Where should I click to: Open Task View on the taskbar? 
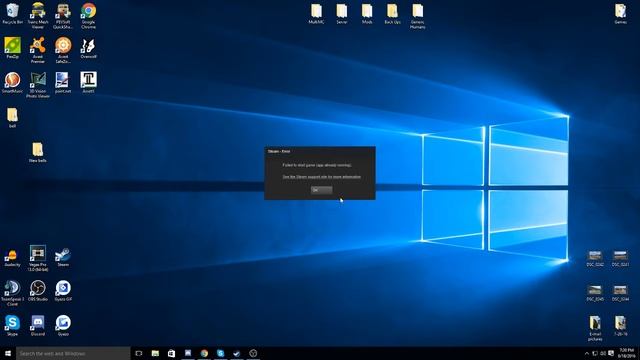pyautogui.click(x=139, y=353)
